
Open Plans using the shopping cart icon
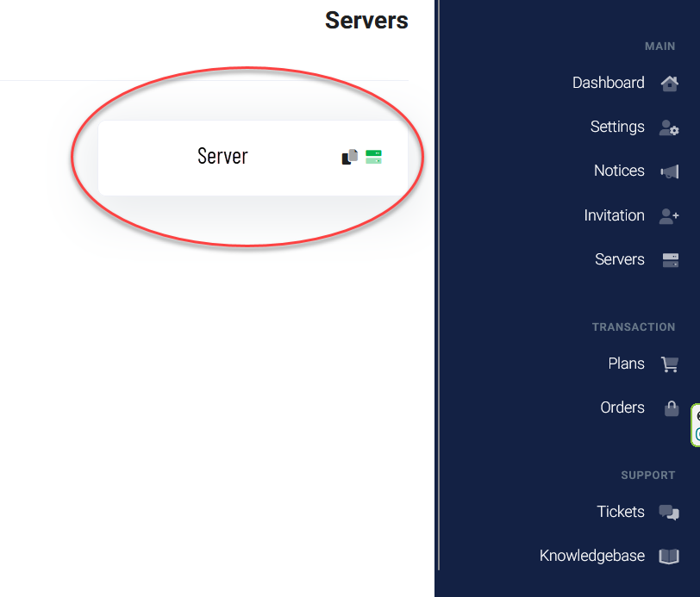click(x=670, y=364)
